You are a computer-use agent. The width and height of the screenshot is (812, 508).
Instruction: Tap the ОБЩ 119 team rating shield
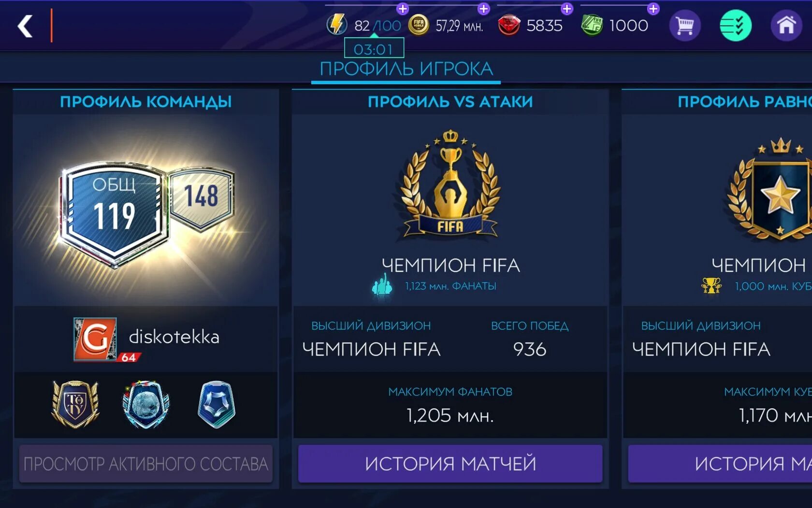115,213
